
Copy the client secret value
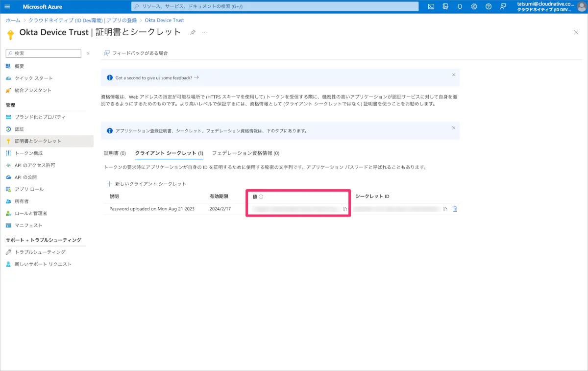(345, 209)
